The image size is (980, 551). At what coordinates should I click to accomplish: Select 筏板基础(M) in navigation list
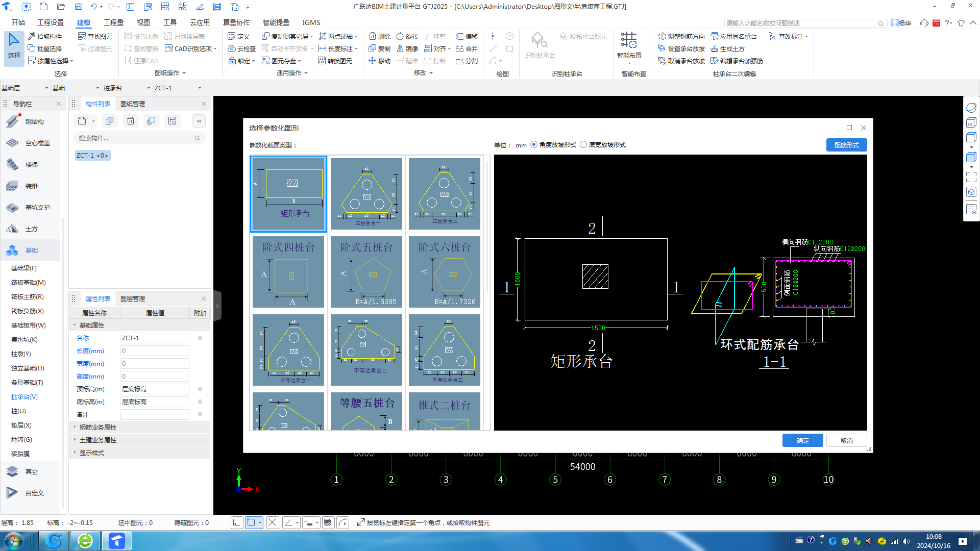click(x=29, y=282)
